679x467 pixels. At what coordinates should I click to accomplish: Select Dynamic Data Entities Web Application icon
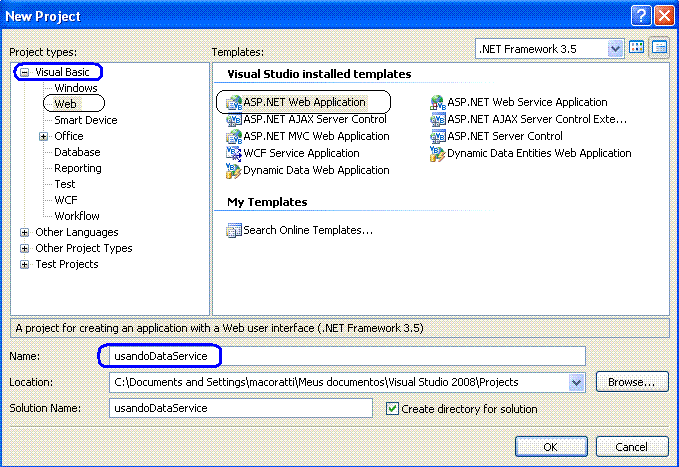pos(438,153)
